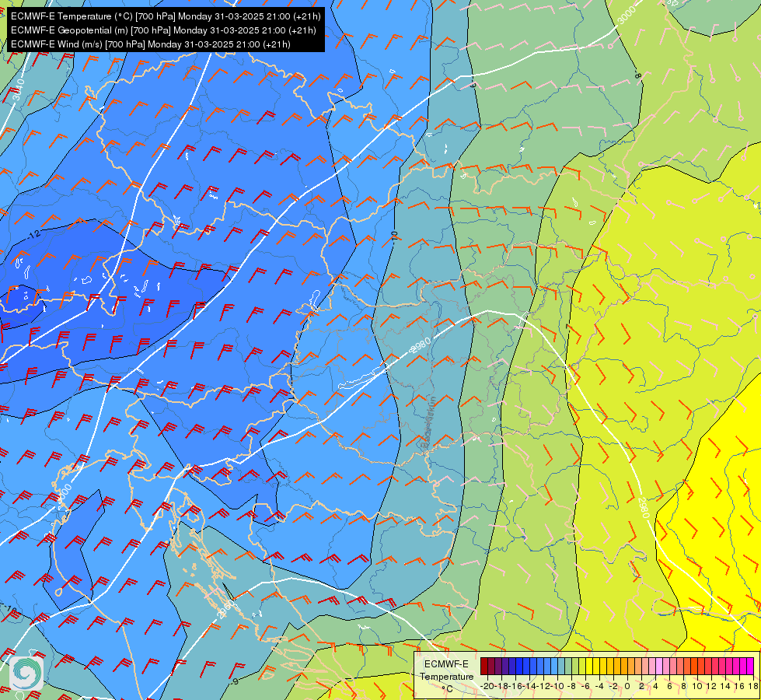Screen dimensions: 761x700
Task: Click the swirl logo icon in bottom-left corner
Action: pos(26,674)
